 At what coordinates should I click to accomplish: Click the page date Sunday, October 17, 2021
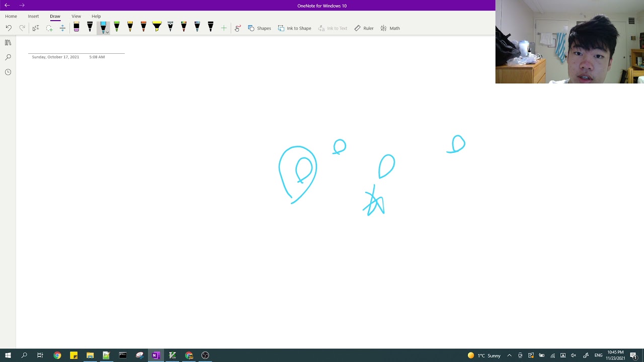click(x=55, y=57)
